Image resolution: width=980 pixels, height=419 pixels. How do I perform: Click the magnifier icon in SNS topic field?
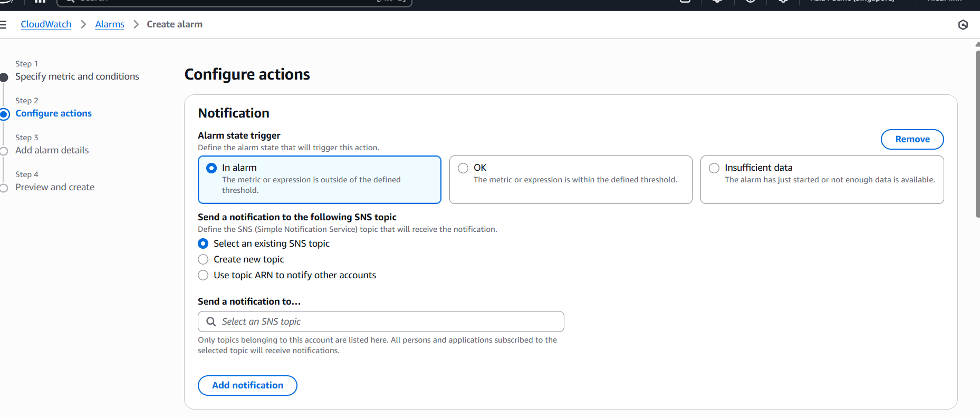(x=211, y=321)
